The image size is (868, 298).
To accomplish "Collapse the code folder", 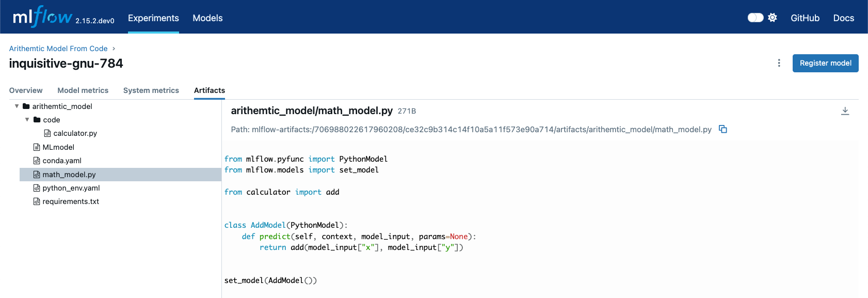I will [27, 120].
